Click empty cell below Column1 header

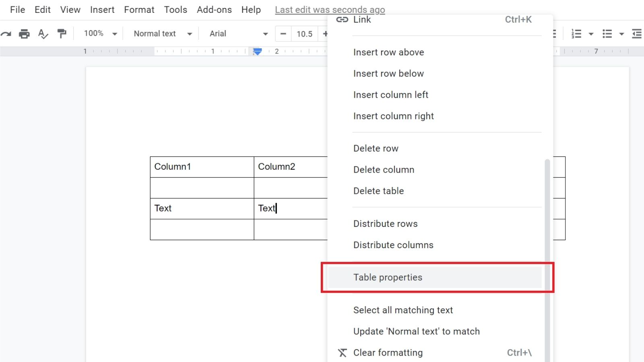click(202, 188)
